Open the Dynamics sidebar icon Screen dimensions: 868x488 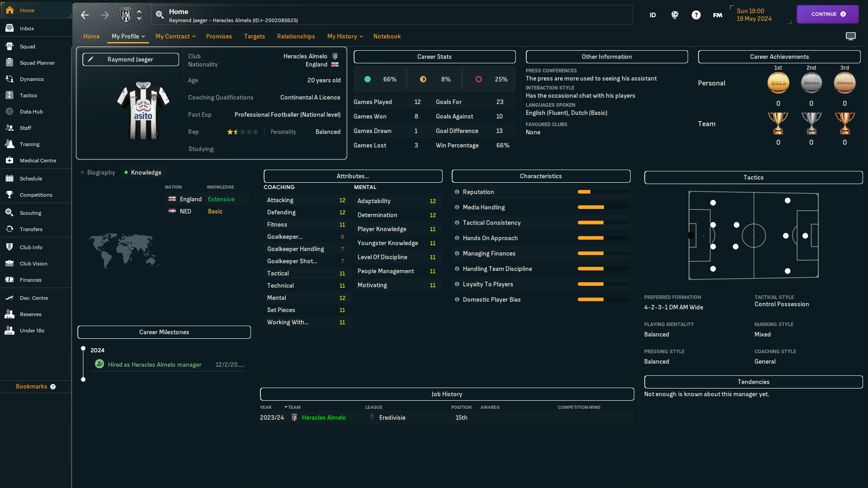point(9,79)
